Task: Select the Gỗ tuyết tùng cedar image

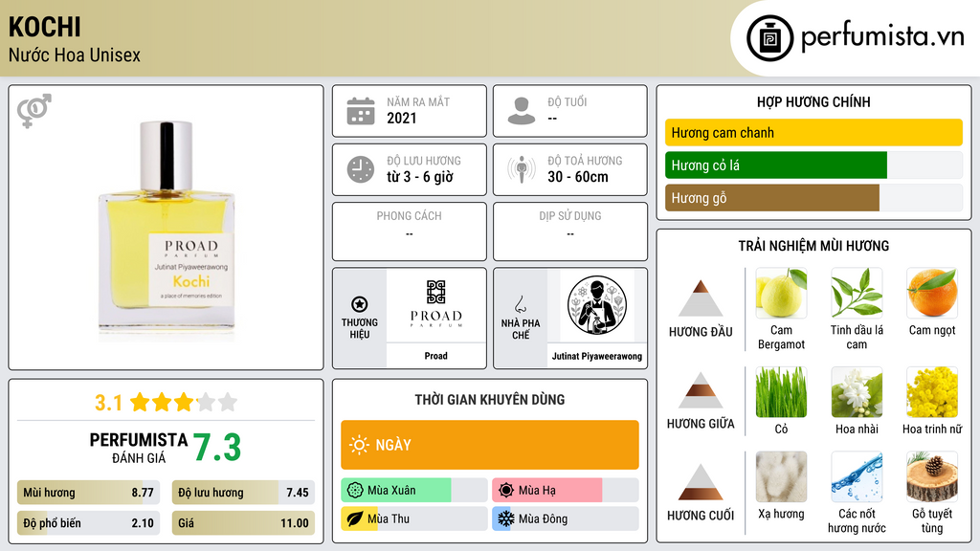Action: click(932, 476)
